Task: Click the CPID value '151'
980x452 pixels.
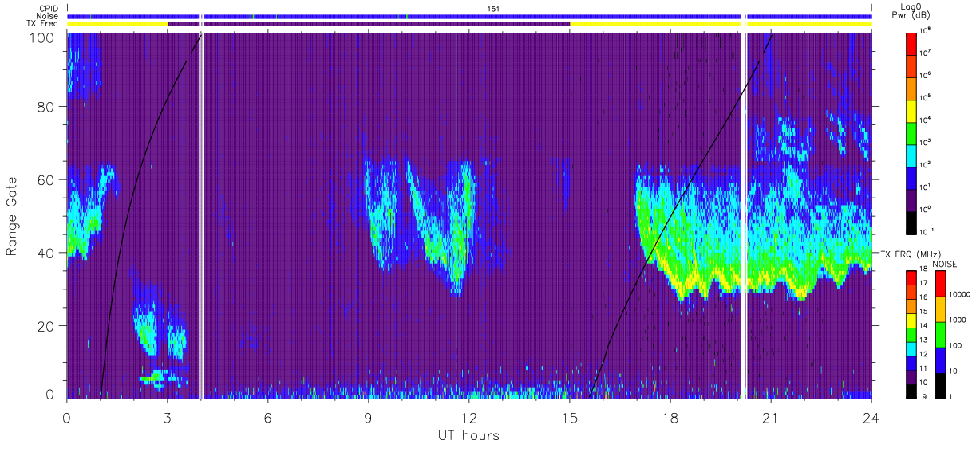Action: coord(493,8)
